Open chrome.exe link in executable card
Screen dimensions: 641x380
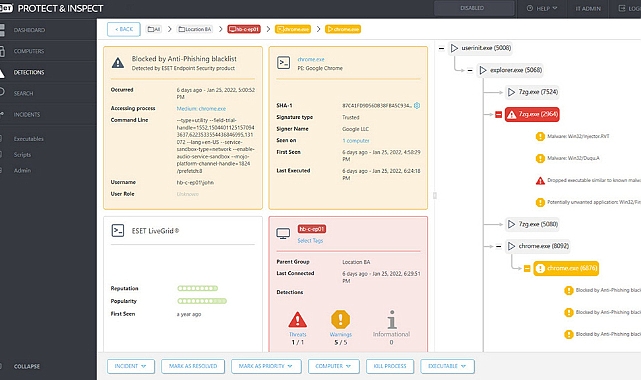311,59
